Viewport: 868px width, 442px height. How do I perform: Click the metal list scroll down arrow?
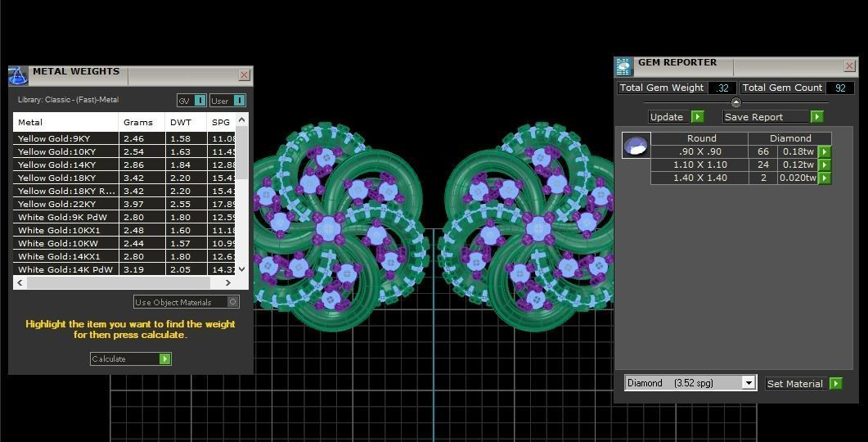tap(241, 269)
